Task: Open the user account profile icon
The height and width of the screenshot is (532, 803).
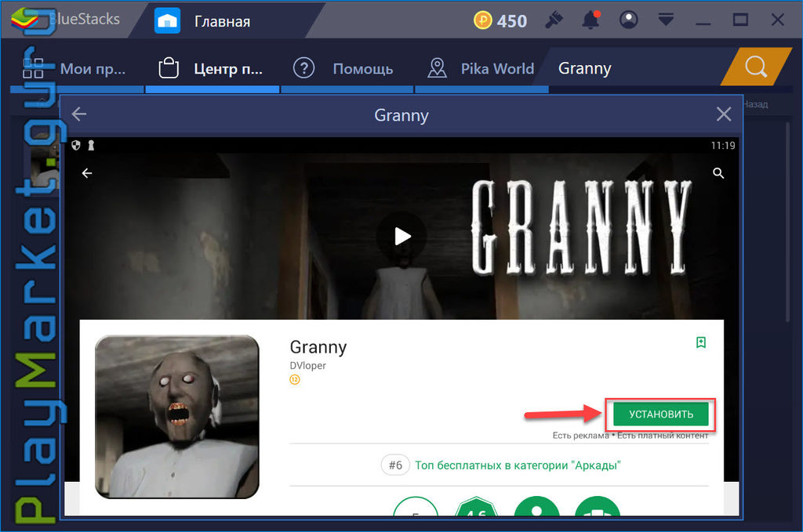Action: [628, 20]
